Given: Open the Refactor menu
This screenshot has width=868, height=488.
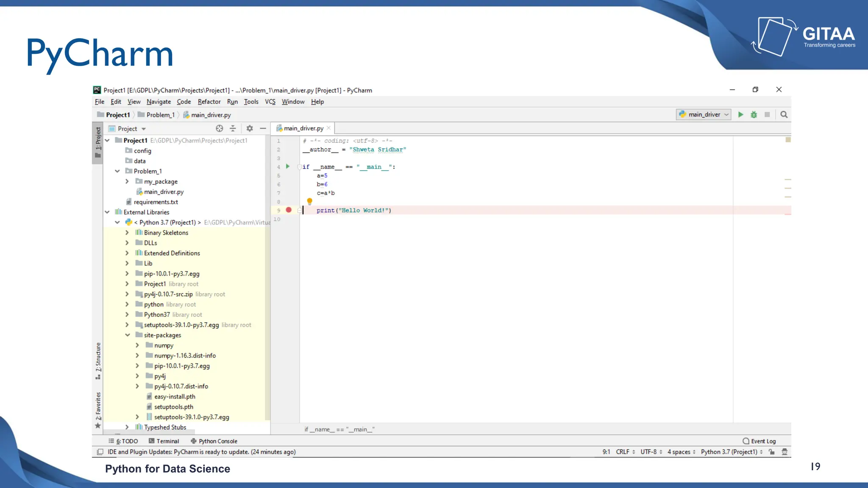Looking at the screenshot, I should tap(209, 102).
